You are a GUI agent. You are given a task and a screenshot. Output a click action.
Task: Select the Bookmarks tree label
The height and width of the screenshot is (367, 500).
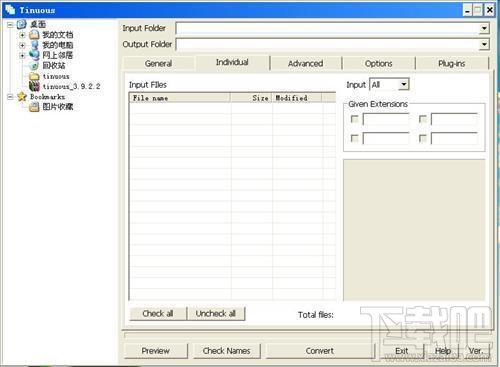click(x=47, y=97)
